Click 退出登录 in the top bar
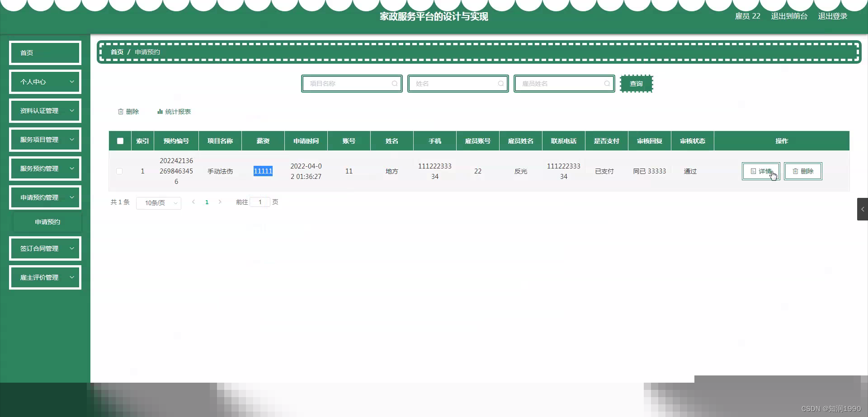This screenshot has height=417, width=868. click(x=833, y=16)
